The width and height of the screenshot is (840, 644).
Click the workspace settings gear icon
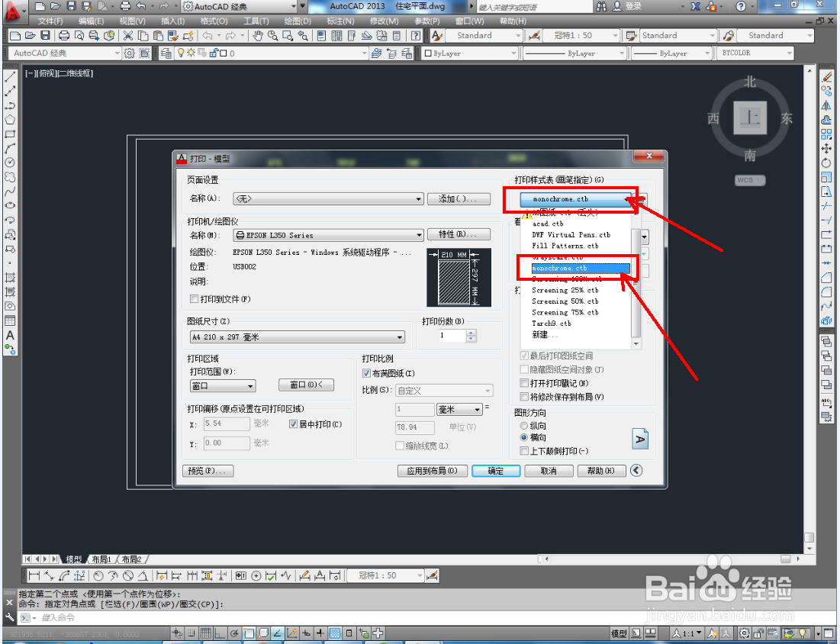point(130,53)
